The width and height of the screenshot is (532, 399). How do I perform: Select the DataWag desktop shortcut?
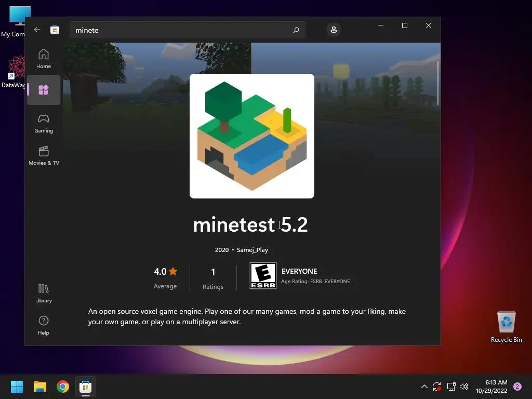click(14, 72)
